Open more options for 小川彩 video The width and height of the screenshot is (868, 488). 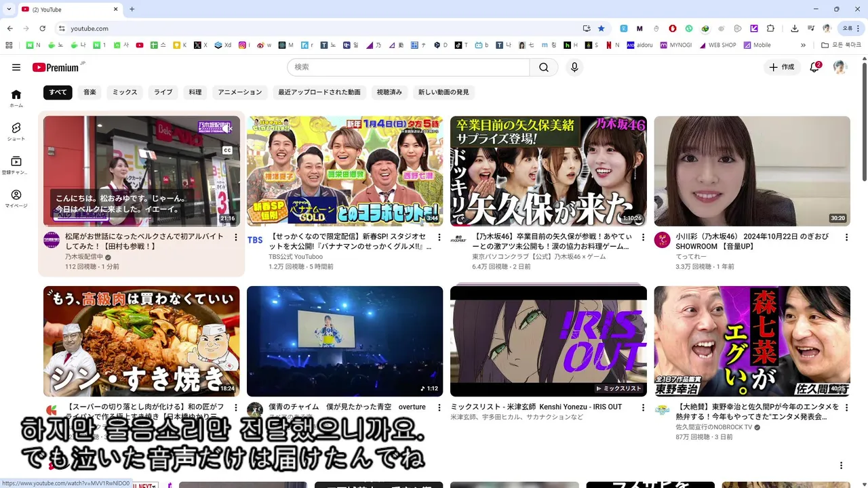846,237
